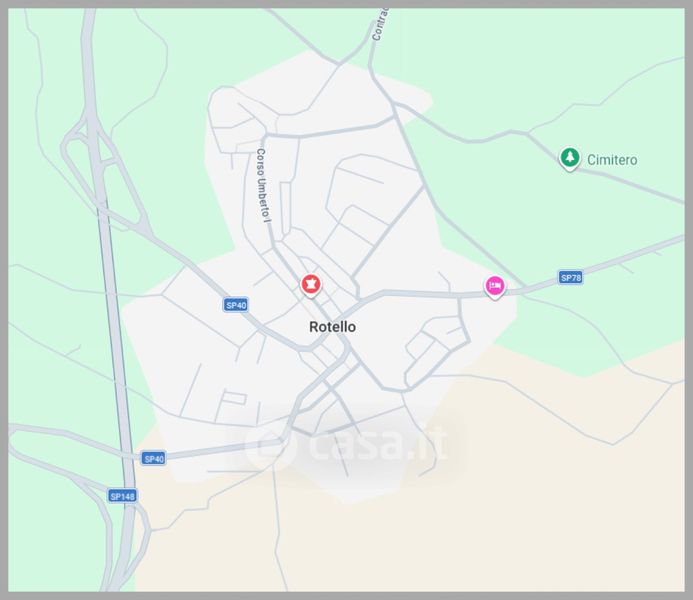Click the Rotello town name label

coord(332,327)
